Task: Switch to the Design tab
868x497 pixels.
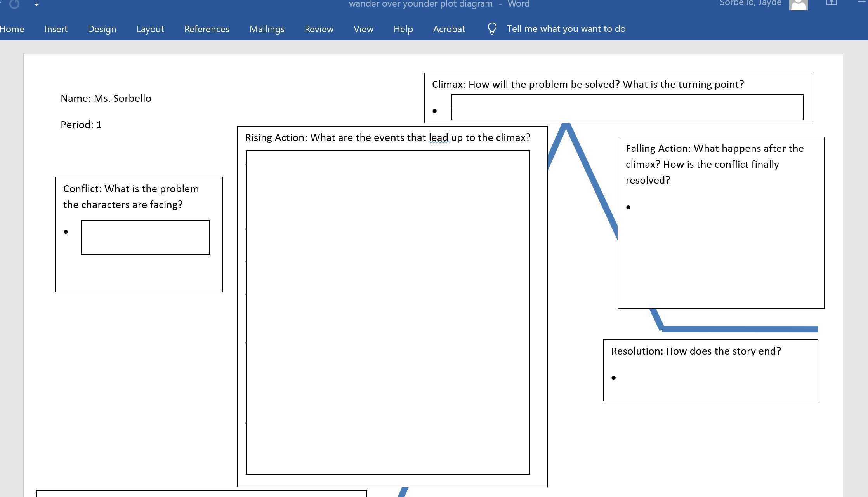Action: pyautogui.click(x=102, y=29)
